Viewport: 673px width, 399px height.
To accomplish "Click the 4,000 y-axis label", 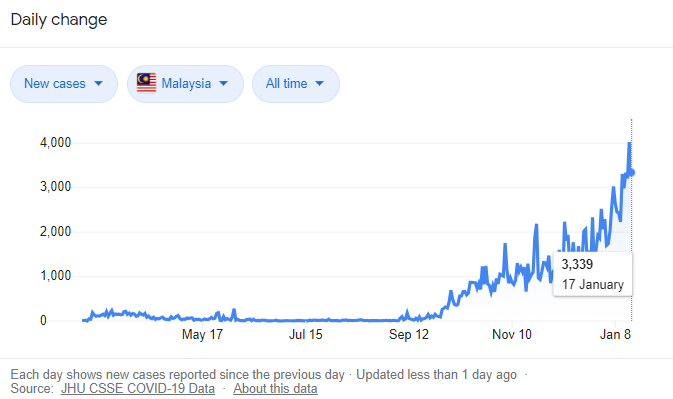I will coord(55,142).
